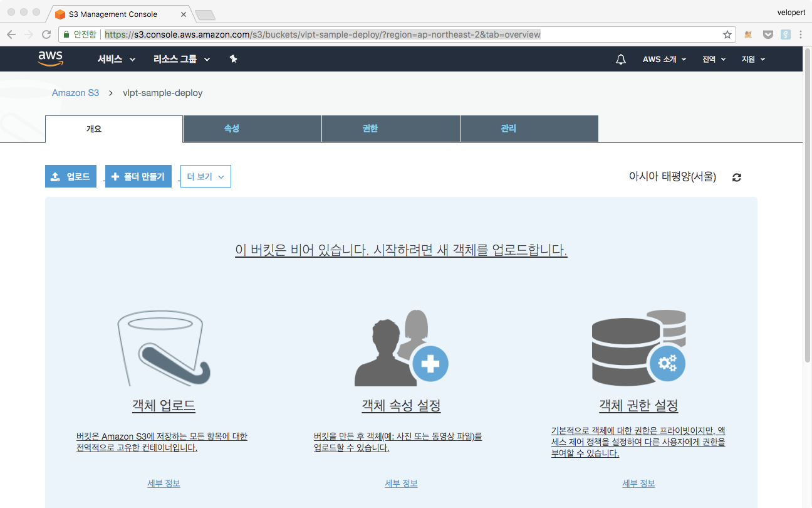Viewport: 812px width, 508px height.
Task: Click the green lock 안전함 security indicator
Action: point(80,34)
